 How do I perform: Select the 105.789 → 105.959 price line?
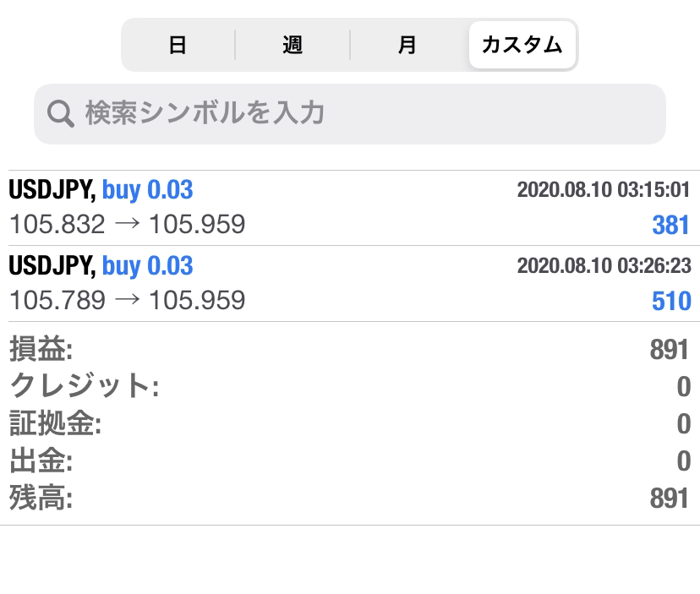click(x=127, y=300)
